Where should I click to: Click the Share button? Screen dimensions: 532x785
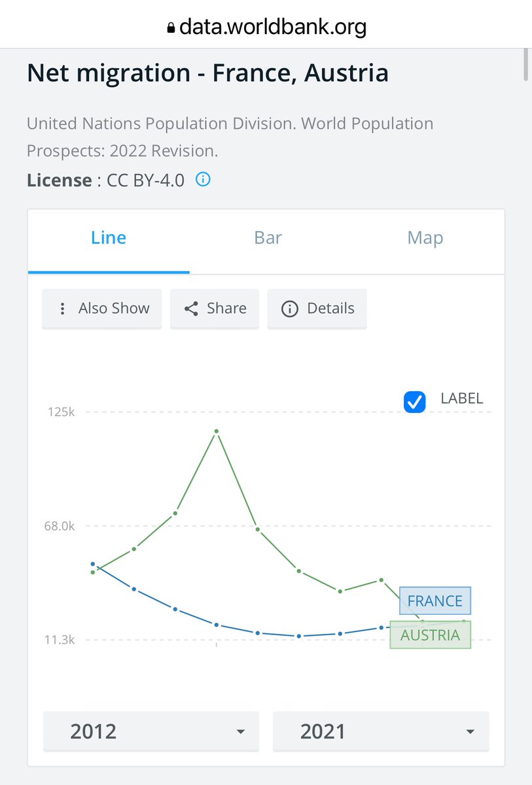pos(215,309)
